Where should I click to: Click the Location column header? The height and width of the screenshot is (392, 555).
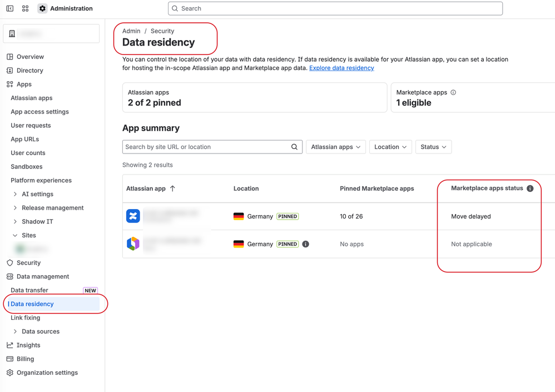point(246,188)
